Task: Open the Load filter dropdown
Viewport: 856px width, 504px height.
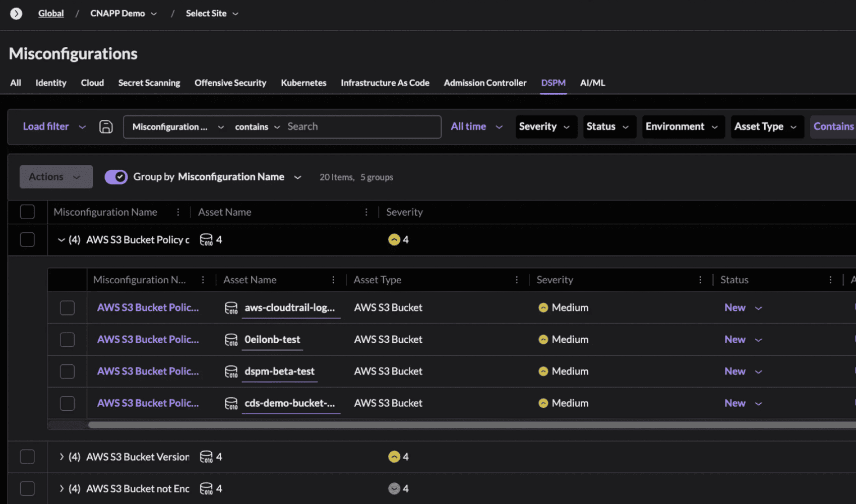Action: tap(54, 127)
